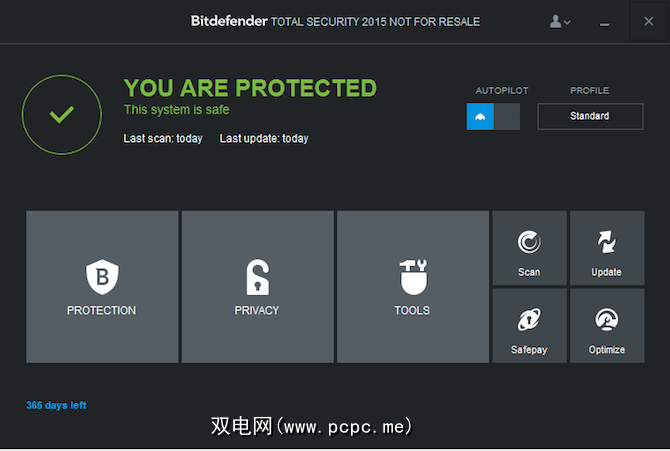Click the dark right half of Autopilot toggle
Screen dimensions: 670x451
point(508,116)
